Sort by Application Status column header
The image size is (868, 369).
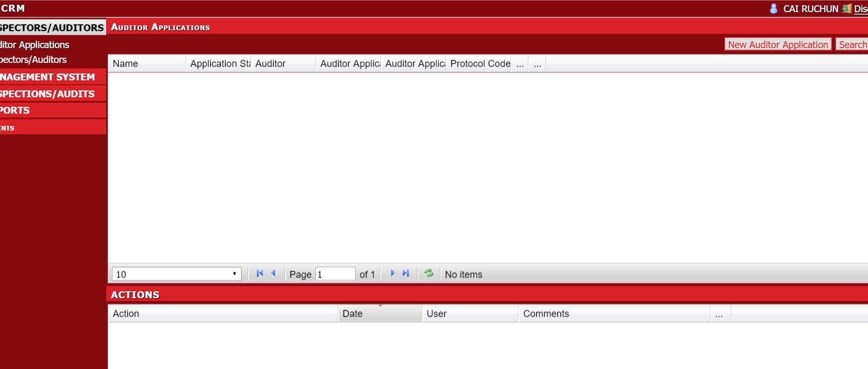[x=219, y=63]
